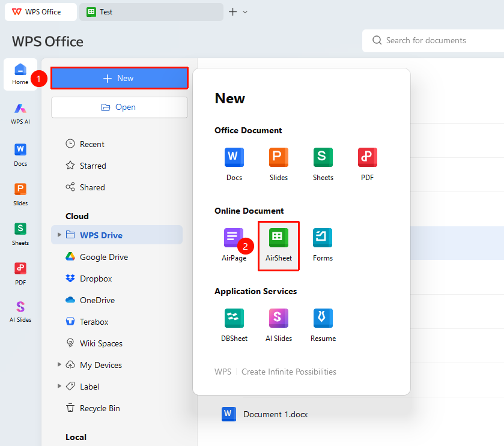This screenshot has height=446, width=504.
Task: Open Document 1.docx from file list
Action: pos(265,414)
